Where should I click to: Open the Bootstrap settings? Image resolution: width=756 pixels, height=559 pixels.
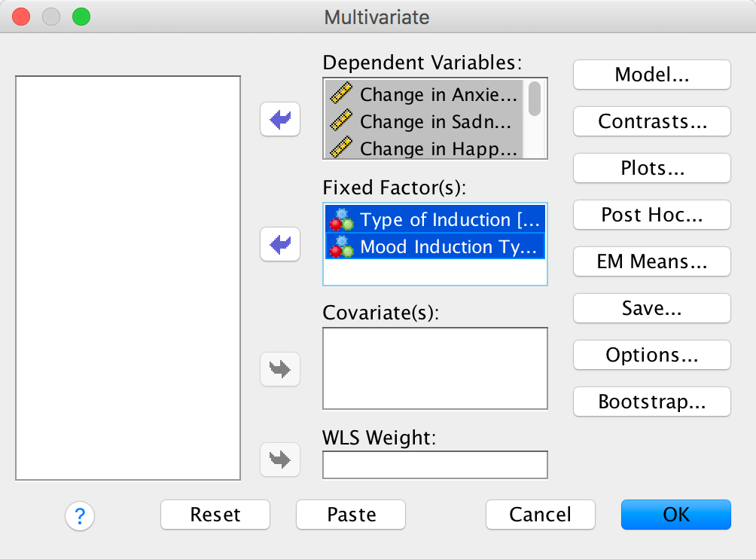point(652,402)
